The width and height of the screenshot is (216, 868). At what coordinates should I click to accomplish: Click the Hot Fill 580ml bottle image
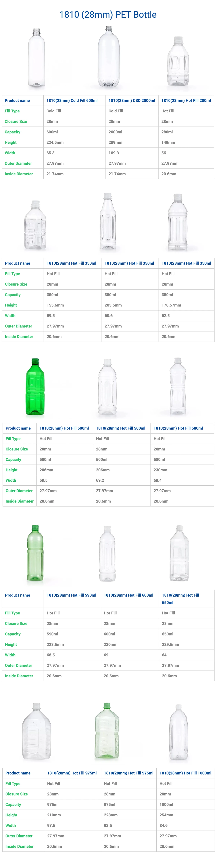178,386
